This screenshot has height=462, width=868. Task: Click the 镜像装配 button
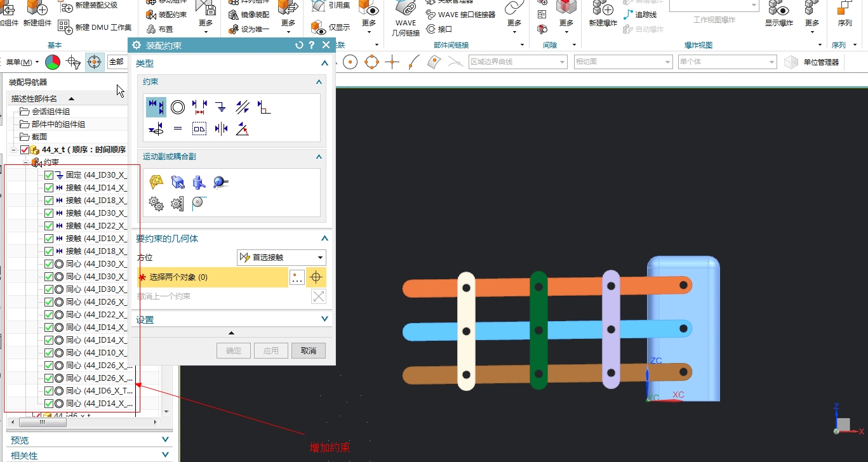point(249,15)
